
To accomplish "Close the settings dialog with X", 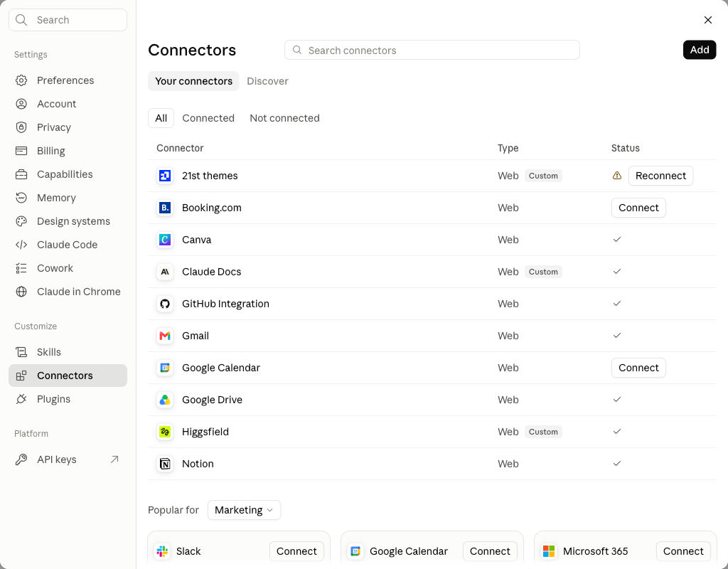I will [x=707, y=20].
